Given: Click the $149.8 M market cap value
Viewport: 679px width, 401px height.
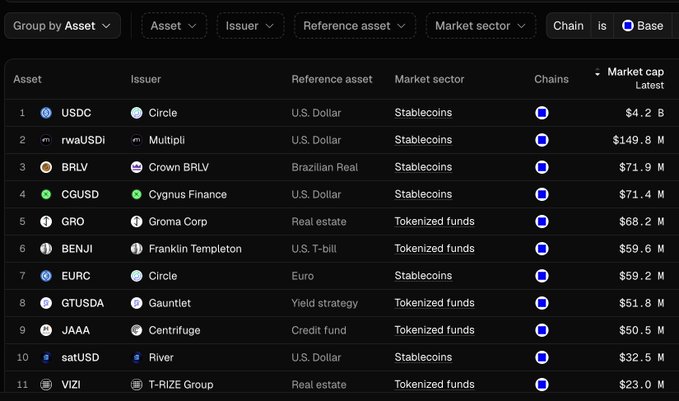Looking at the screenshot, I should click(638, 140).
